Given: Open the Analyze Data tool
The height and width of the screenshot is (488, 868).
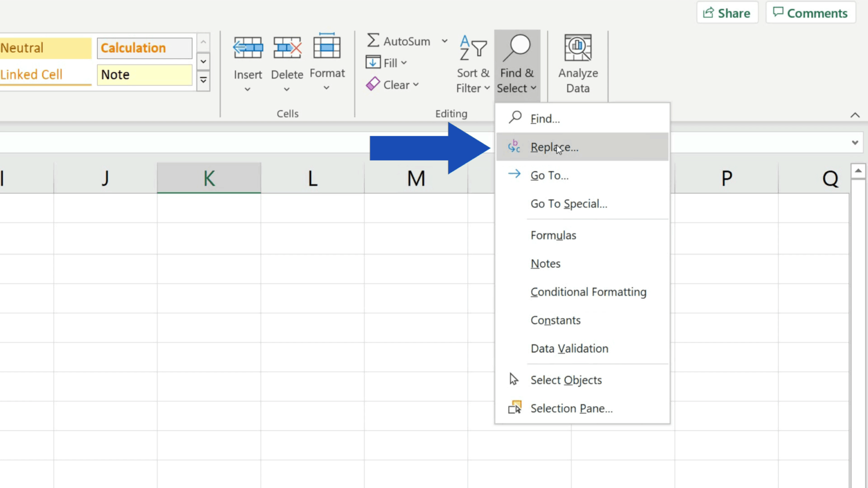Looking at the screenshot, I should 578,65.
